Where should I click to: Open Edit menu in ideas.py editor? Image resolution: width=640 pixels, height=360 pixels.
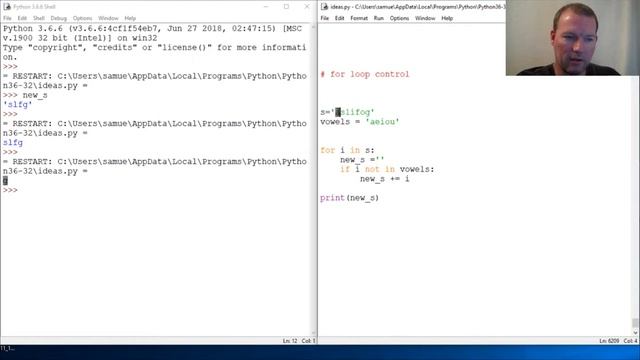pos(339,18)
